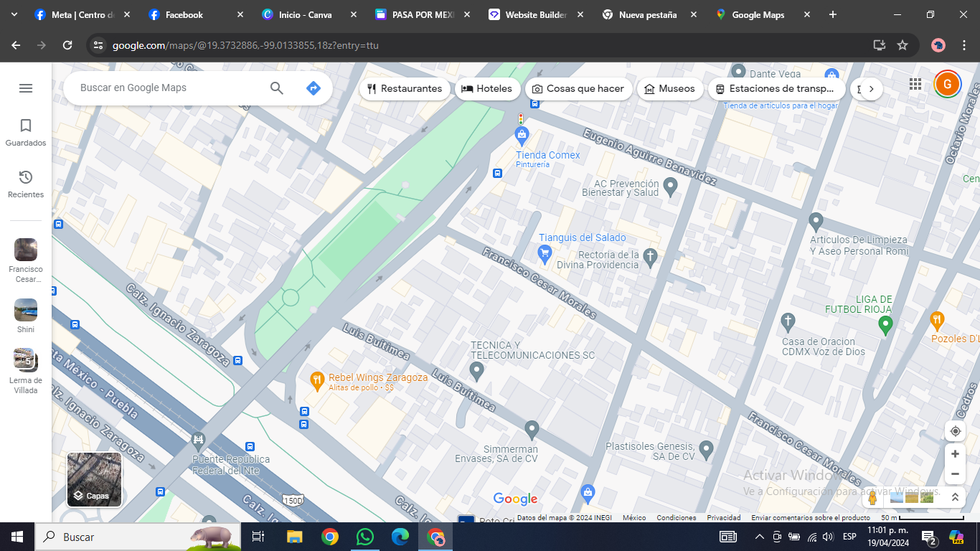Open the Google apps grid

pos(915,84)
